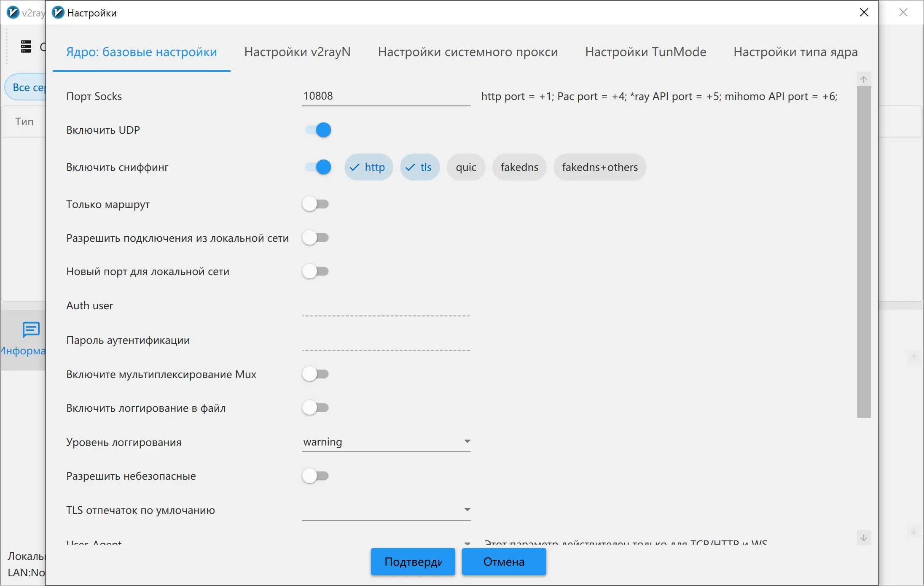Disable the UDP toggle switch
This screenshot has width=924, height=586.
[318, 130]
